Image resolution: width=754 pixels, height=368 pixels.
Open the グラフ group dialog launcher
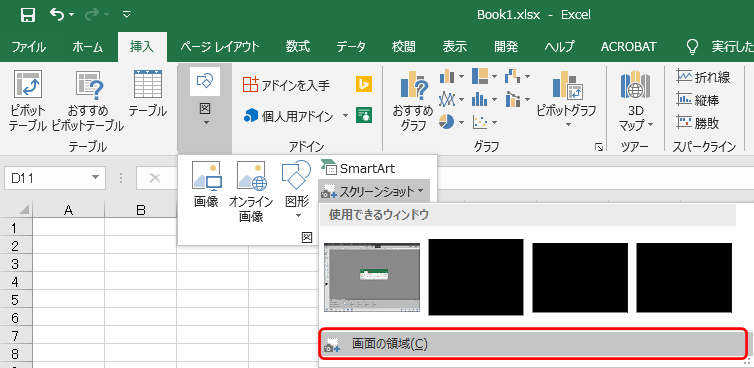(x=599, y=147)
